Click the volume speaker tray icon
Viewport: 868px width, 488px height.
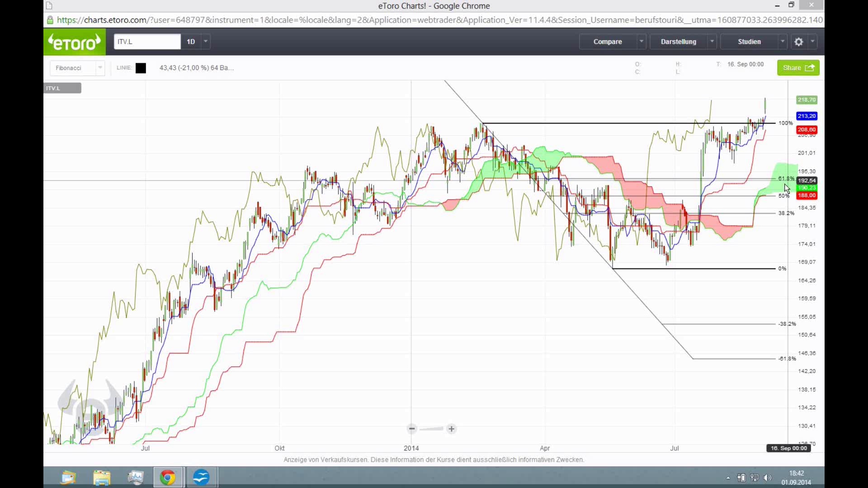[x=767, y=478]
